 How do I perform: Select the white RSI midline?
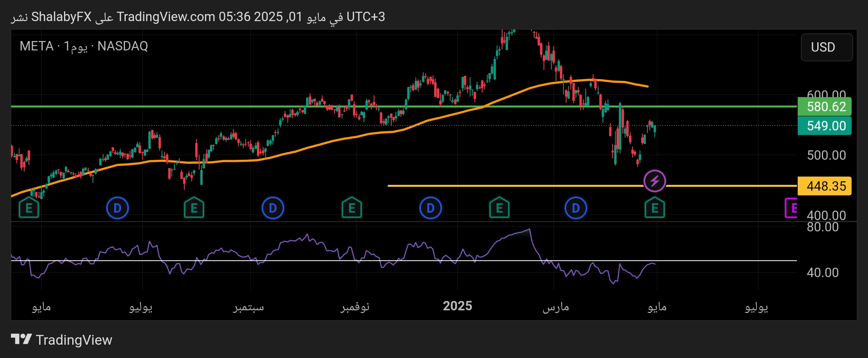coord(404,260)
